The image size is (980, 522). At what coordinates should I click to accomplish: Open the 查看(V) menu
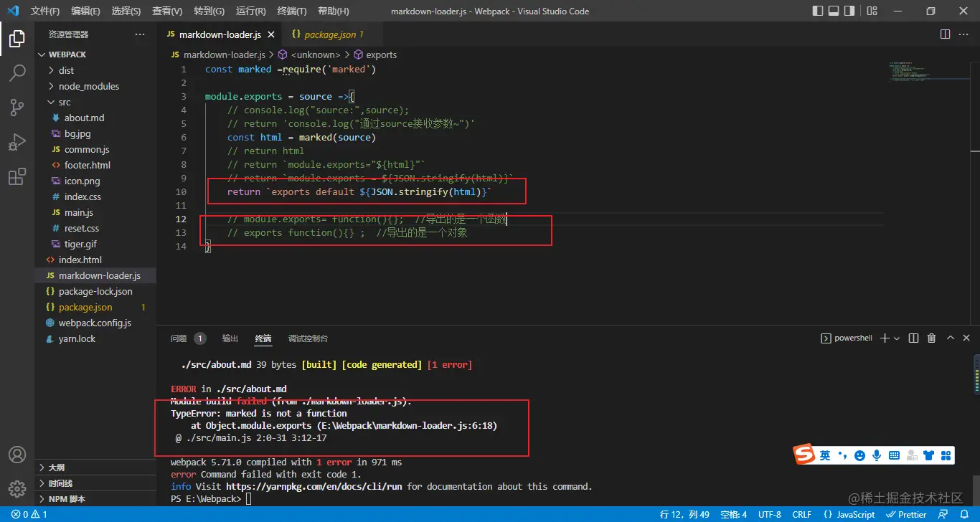coord(167,11)
